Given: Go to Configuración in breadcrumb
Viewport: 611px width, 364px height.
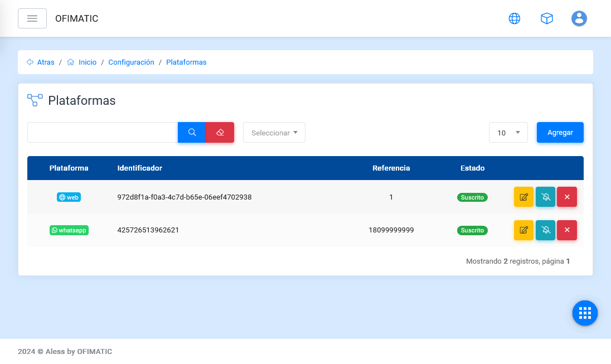Looking at the screenshot, I should 131,62.
